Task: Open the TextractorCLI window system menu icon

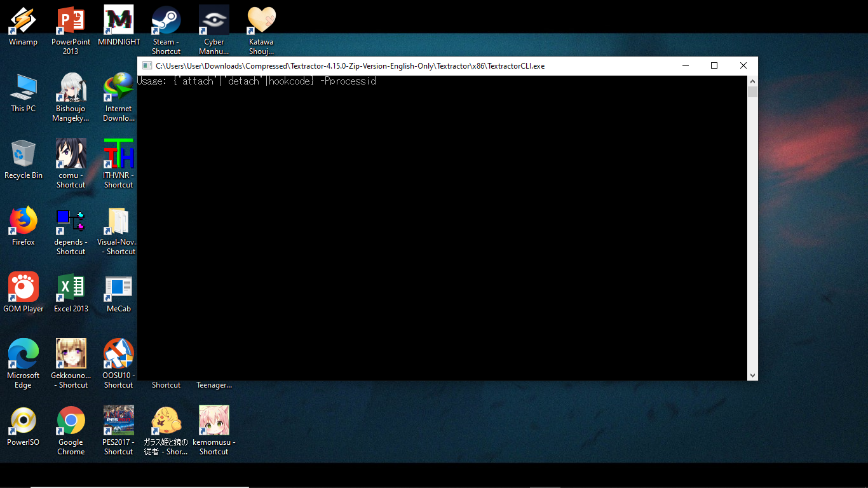Action: click(147, 65)
